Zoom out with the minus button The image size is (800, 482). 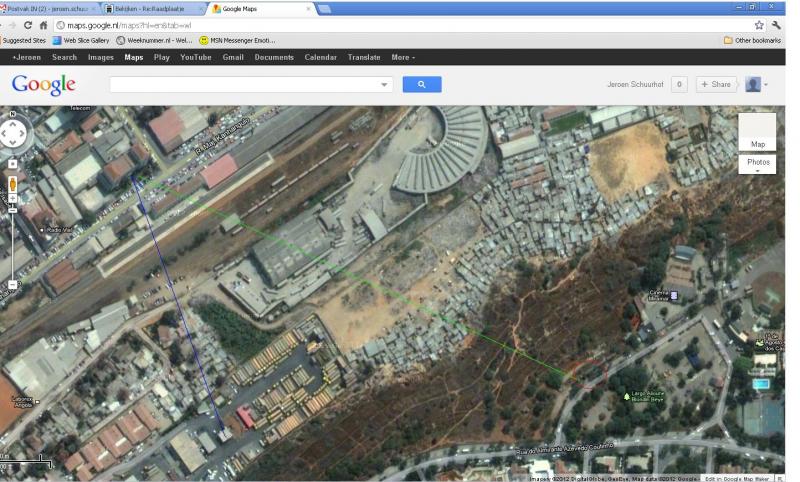13,285
